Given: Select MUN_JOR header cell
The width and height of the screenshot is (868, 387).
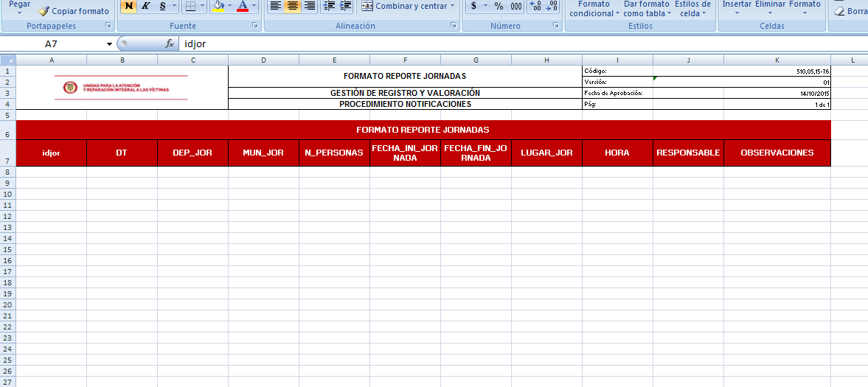Looking at the screenshot, I should pyautogui.click(x=263, y=153).
